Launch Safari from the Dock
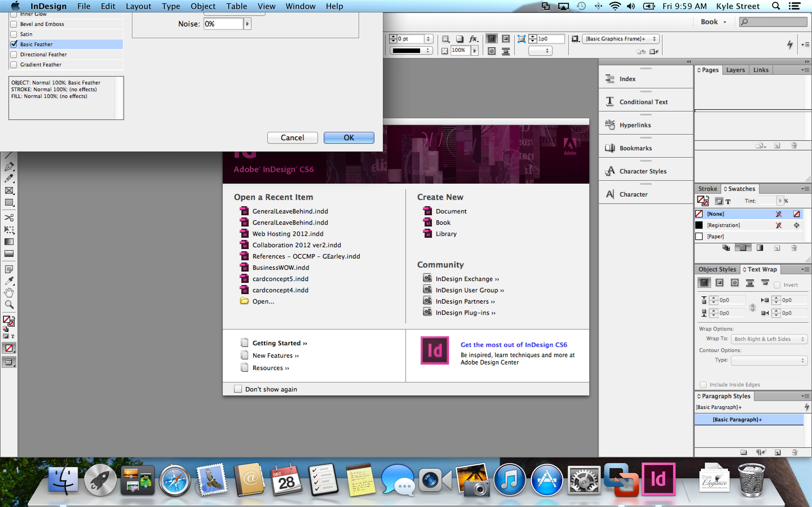This screenshot has height=507, width=812. [174, 481]
